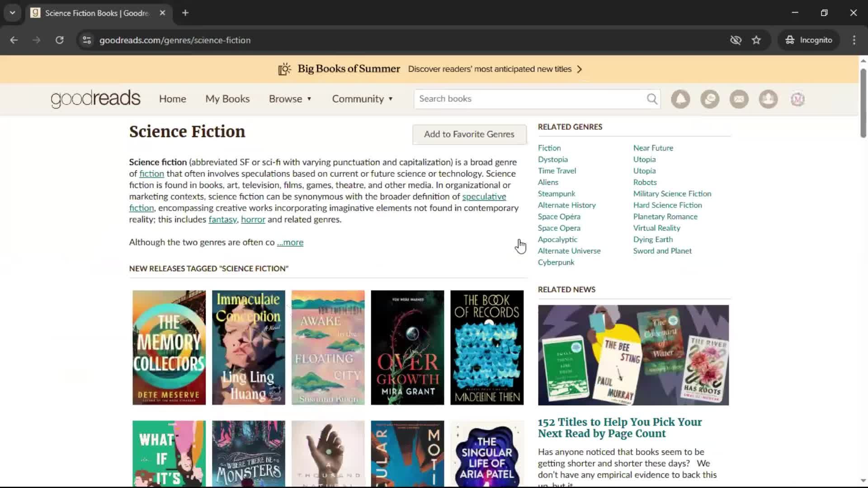The height and width of the screenshot is (488, 868).
Task: Open Planetary Romance genre
Action: [665, 216]
